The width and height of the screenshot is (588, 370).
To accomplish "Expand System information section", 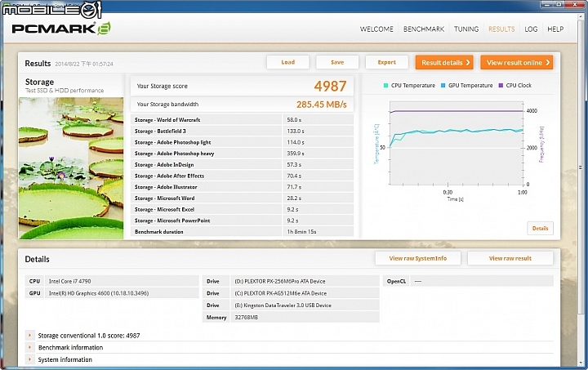I will pyautogui.click(x=29, y=359).
